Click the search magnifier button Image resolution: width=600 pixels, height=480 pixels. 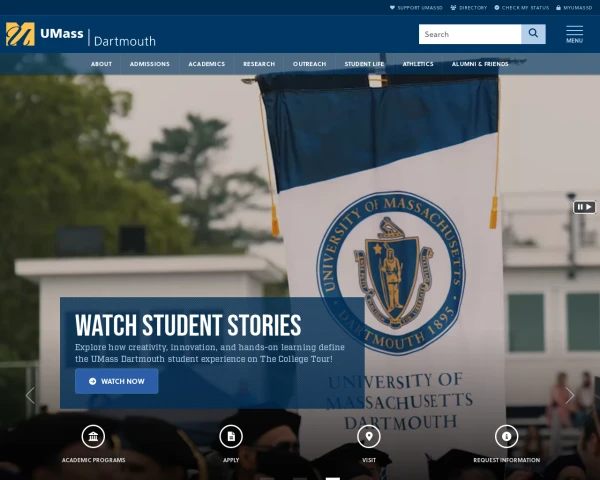533,34
